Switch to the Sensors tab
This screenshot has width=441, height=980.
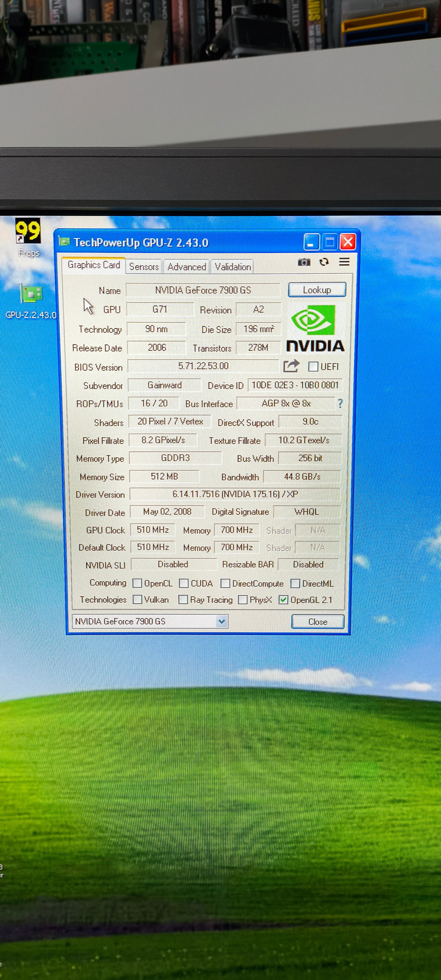pos(144,267)
